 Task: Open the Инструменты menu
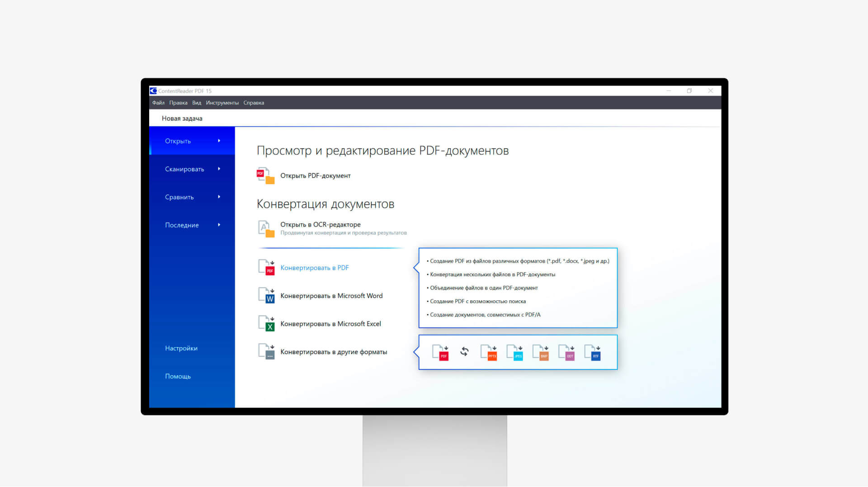tap(222, 103)
